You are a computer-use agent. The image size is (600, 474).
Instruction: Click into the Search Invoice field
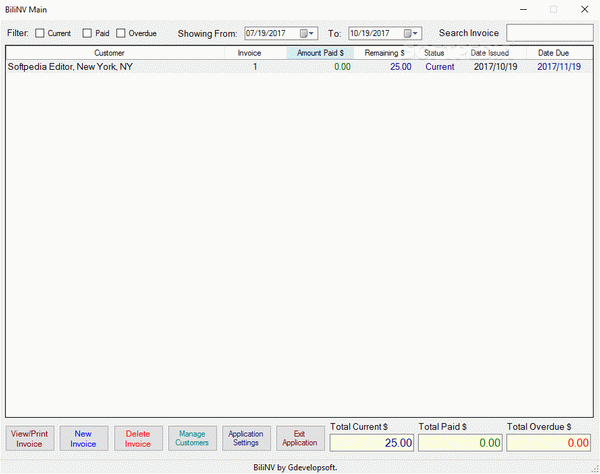pos(549,33)
